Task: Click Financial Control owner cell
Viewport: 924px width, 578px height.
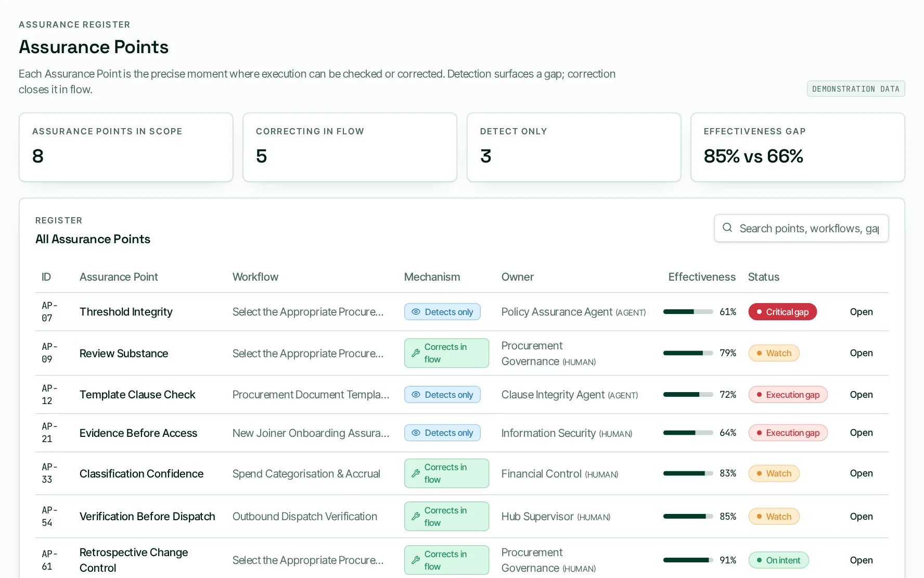Action: pos(560,474)
